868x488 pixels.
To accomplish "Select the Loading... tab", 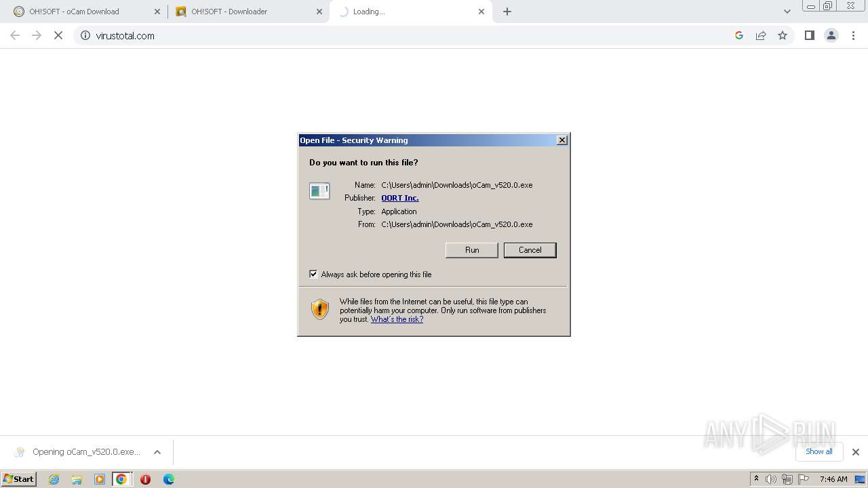I will tap(411, 12).
